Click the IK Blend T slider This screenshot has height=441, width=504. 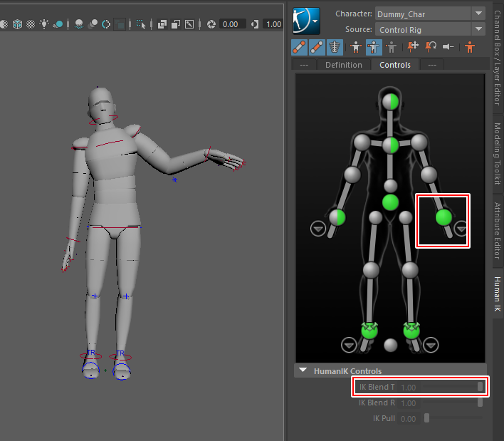point(451,387)
